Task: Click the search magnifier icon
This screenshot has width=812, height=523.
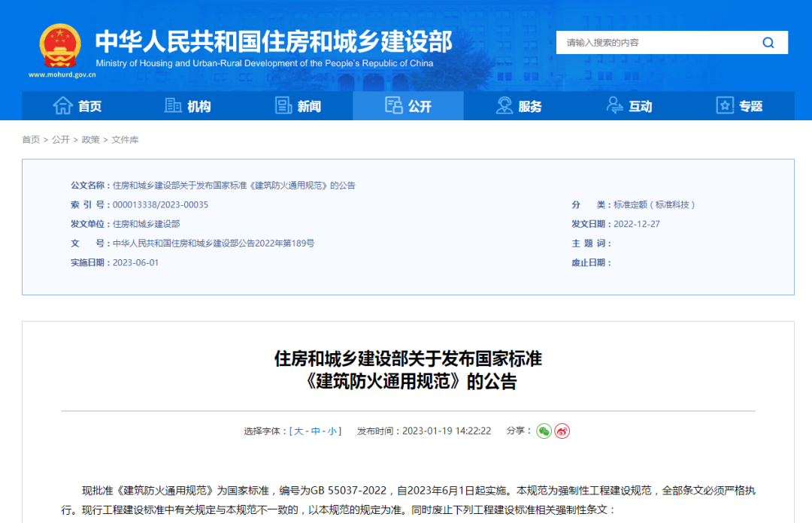Action: coord(768,42)
